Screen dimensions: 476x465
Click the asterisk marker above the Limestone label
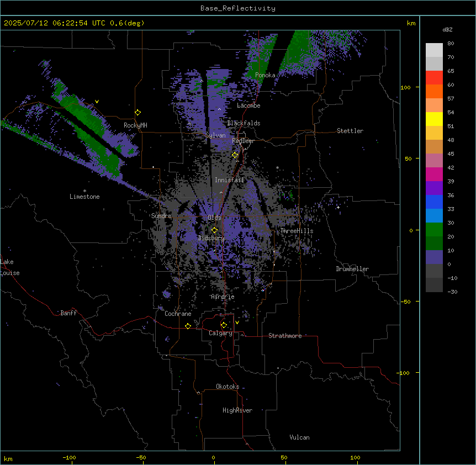click(84, 191)
